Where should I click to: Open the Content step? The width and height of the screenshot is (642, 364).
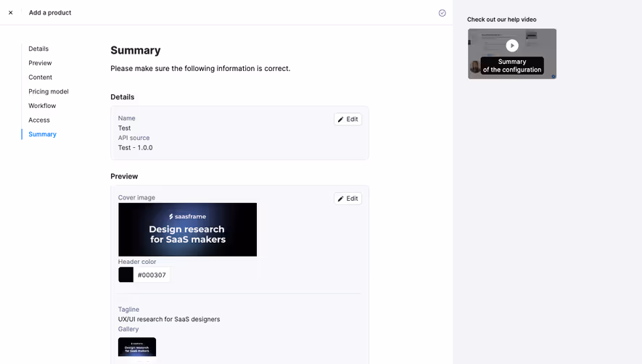click(40, 78)
